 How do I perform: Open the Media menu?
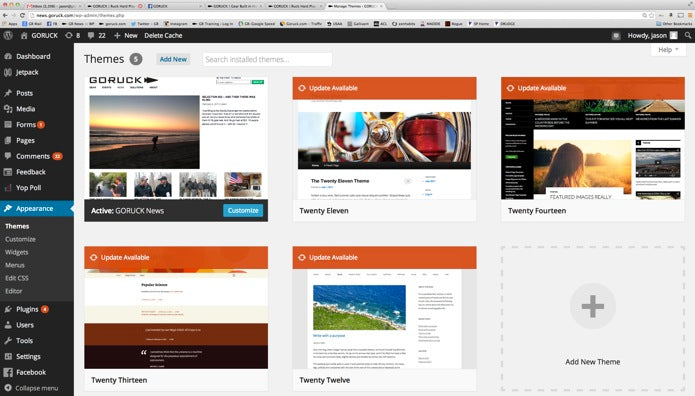[x=25, y=109]
